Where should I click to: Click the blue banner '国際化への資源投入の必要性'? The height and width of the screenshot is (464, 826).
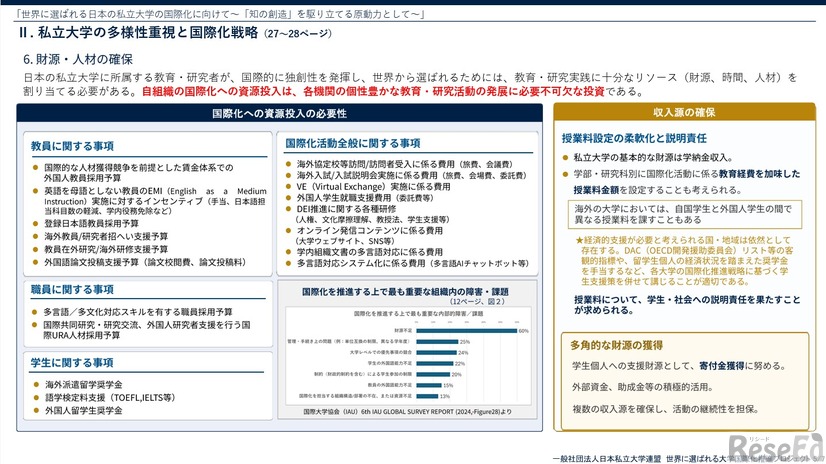[279, 113]
